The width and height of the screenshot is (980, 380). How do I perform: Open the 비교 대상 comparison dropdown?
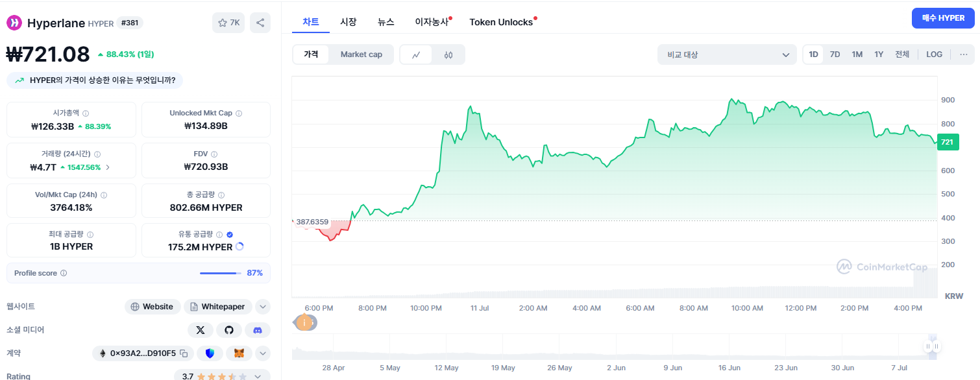point(727,55)
